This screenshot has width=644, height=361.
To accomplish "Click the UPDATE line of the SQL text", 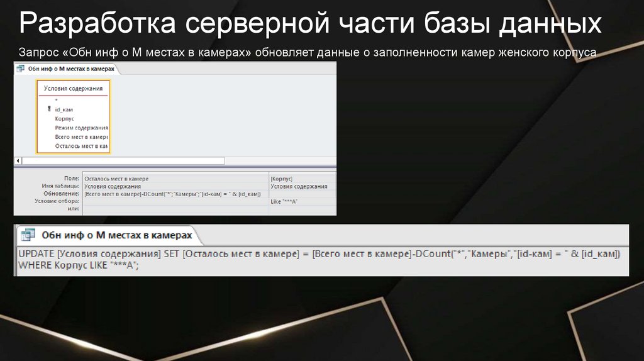I will (x=319, y=254).
